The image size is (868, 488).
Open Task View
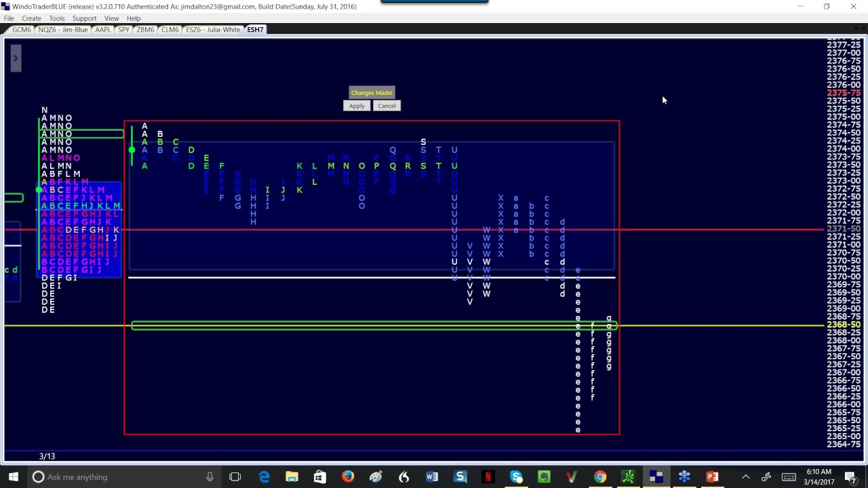point(235,477)
